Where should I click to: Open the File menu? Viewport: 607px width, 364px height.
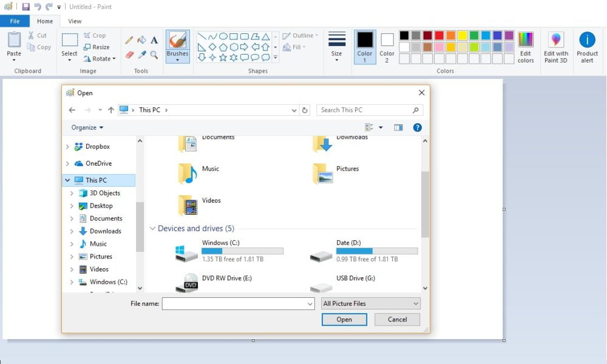point(15,21)
